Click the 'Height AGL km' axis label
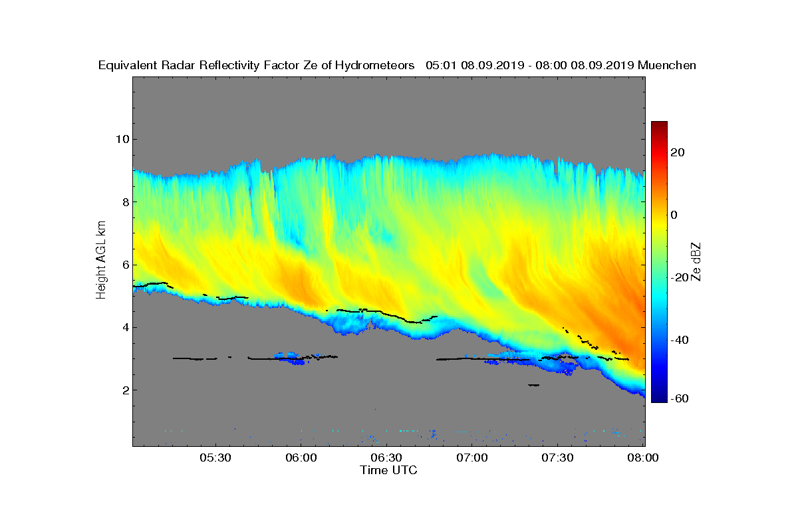This screenshot has height=532, width=798. pyautogui.click(x=101, y=261)
